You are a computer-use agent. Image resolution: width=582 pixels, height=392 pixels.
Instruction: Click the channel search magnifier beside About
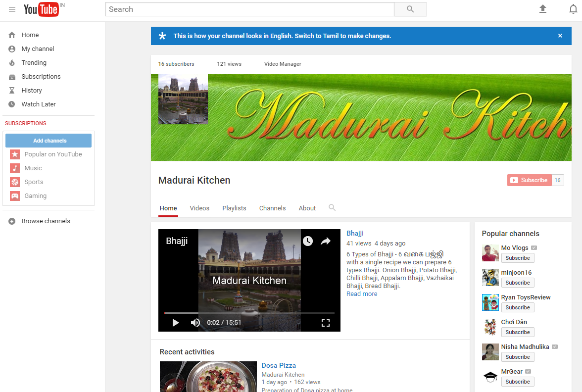[x=332, y=208]
